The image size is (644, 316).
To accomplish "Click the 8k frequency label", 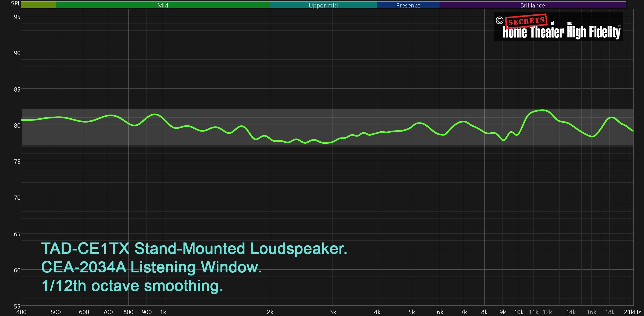I will 484,312.
